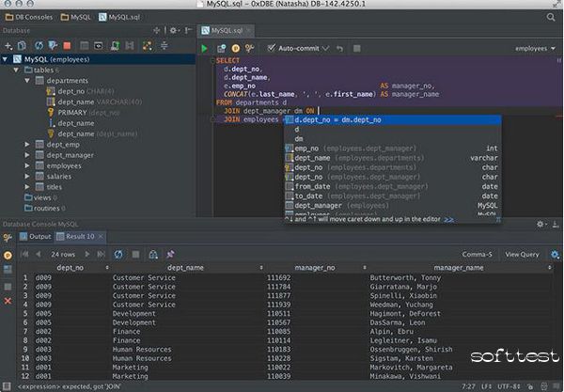The height and width of the screenshot is (392, 564).
Task: Select emp_no in the completion popup
Action: [x=393, y=149]
